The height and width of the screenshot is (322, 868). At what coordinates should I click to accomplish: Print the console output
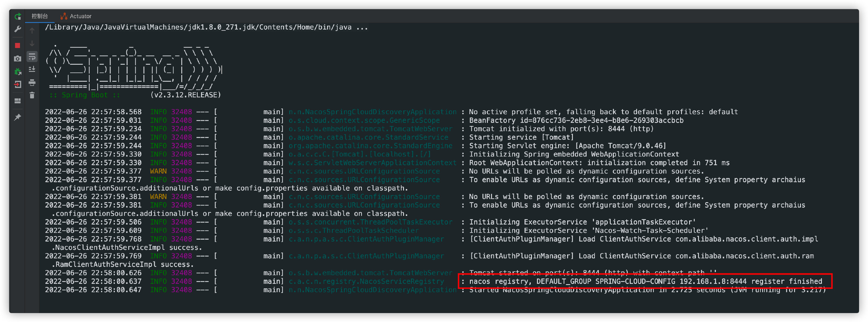32,83
